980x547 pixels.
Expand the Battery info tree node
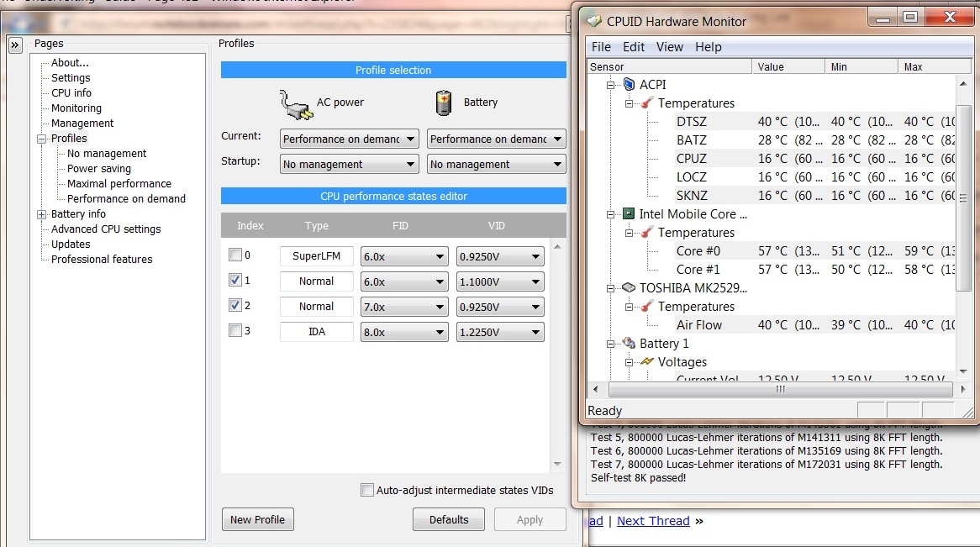tap(42, 214)
